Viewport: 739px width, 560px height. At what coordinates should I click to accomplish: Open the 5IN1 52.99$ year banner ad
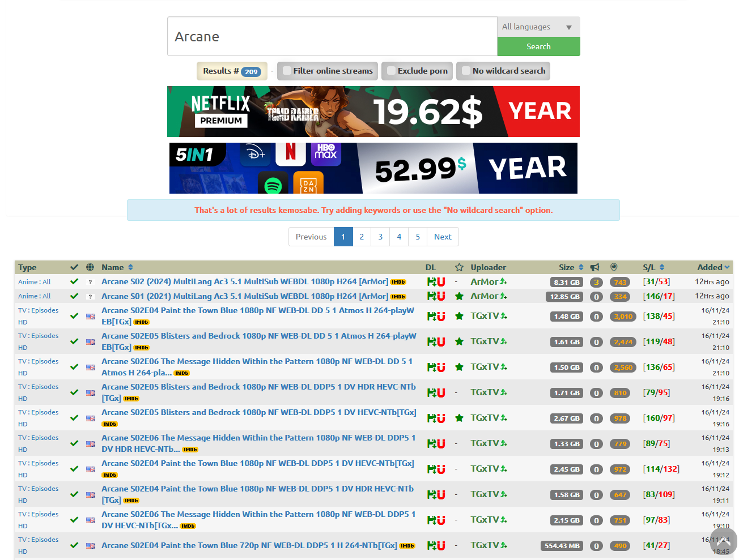[373, 168]
